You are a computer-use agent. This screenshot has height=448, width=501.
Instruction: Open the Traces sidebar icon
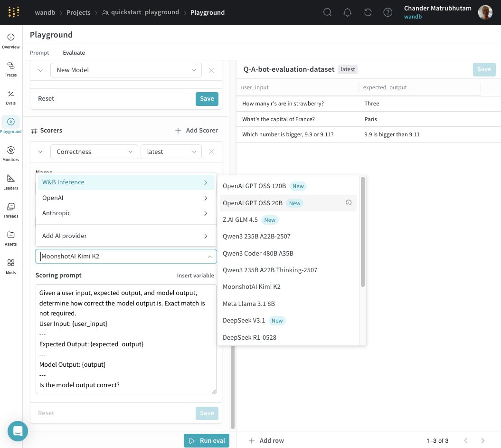[11, 69]
